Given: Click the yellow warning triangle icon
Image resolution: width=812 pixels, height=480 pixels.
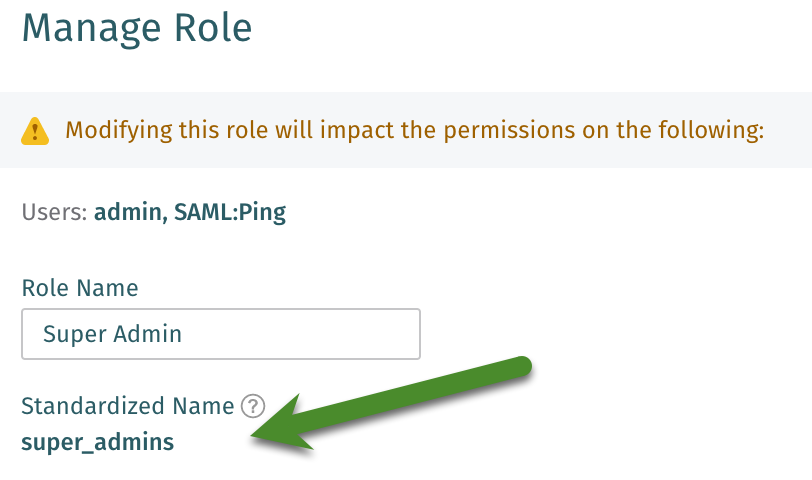Looking at the screenshot, I should click(x=36, y=130).
